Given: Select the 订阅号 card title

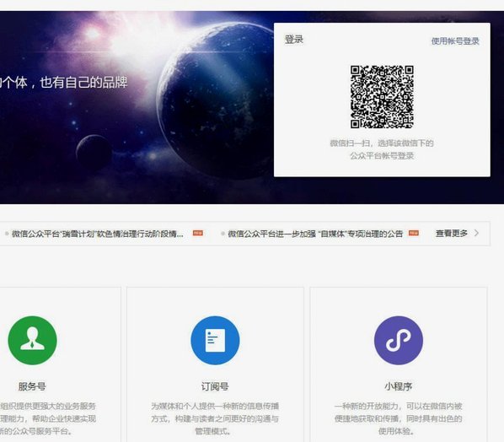Looking at the screenshot, I should (215, 386).
